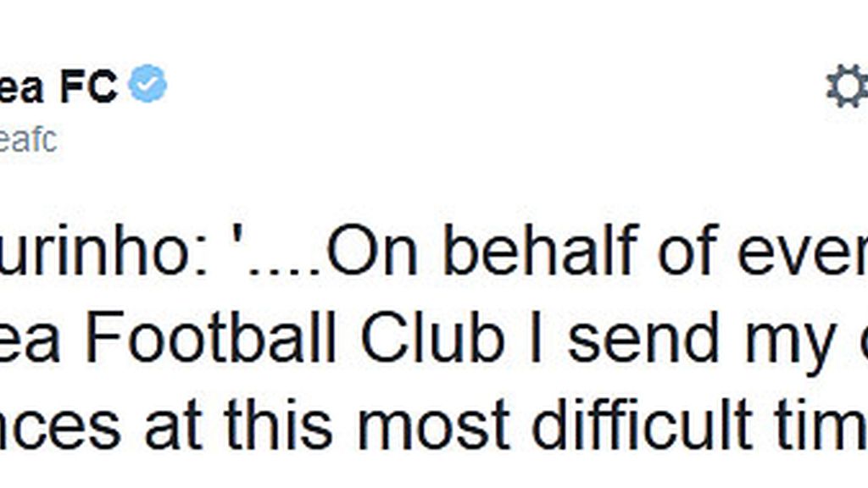Open the gear settings icon on tweet
Viewport: 868px width, 488px height.
click(848, 86)
